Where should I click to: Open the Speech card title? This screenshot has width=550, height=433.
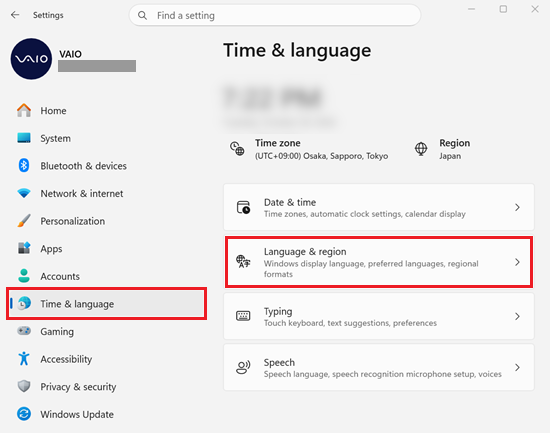coord(279,362)
